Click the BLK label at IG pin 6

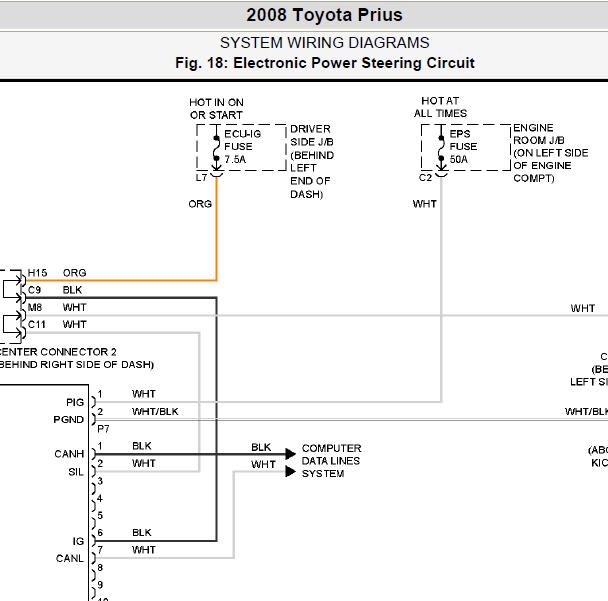tap(142, 533)
